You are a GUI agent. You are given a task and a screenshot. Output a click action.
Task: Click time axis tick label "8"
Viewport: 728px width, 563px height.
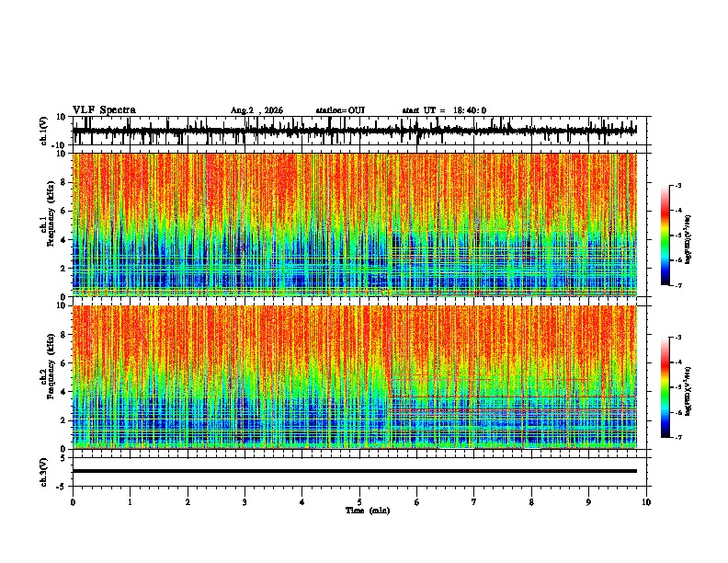pyautogui.click(x=531, y=502)
